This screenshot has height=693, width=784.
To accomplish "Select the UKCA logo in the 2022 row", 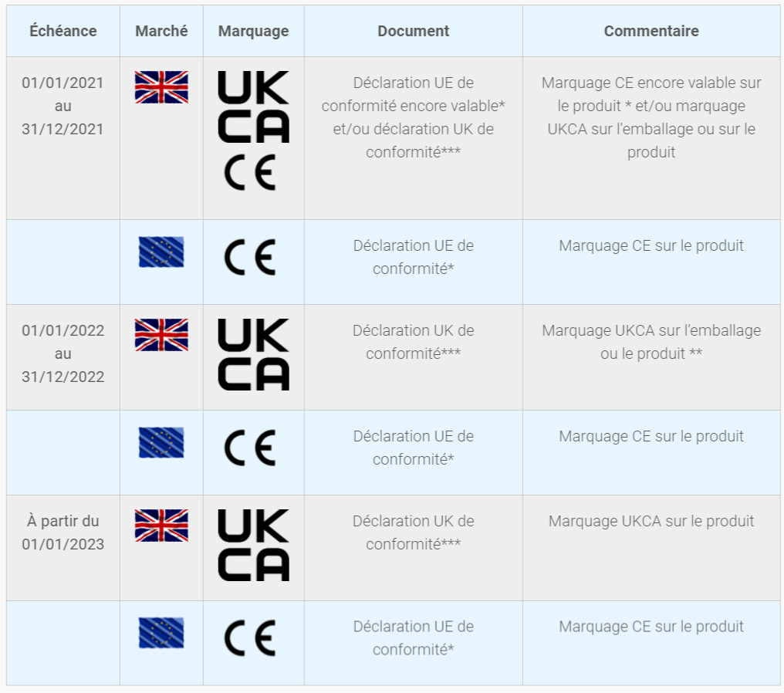I will [253, 355].
